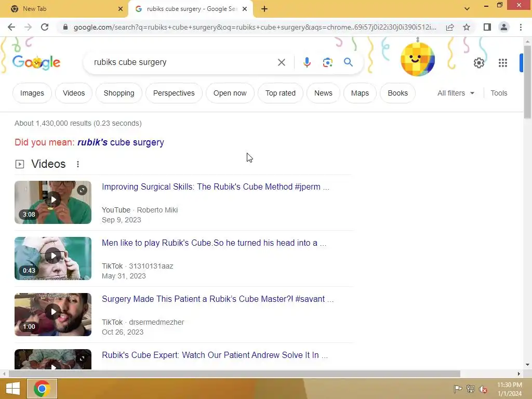532x399 pixels.
Task: Clear the search box text
Action: (x=281, y=62)
